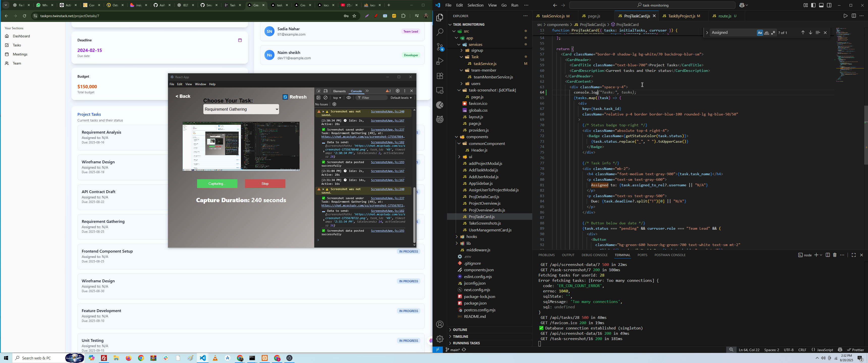The width and height of the screenshot is (868, 363).
Task: Toggle Match Whole Word option
Action: click(x=766, y=33)
